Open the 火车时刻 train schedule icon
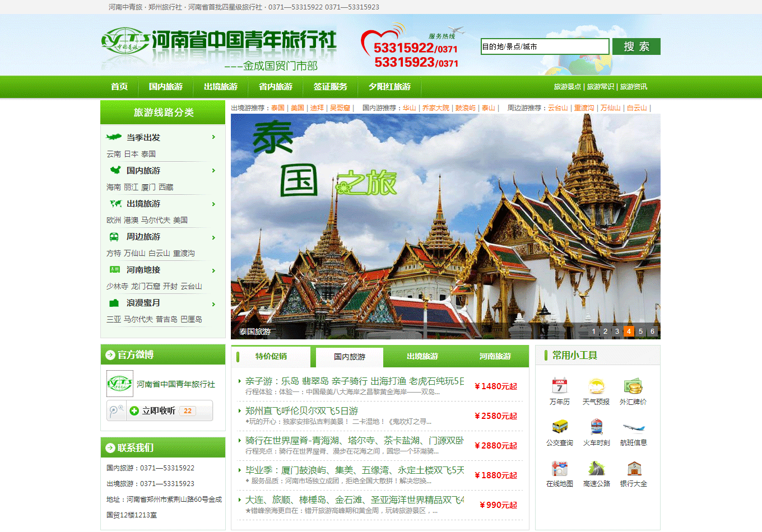The image size is (762, 532). pos(596,427)
